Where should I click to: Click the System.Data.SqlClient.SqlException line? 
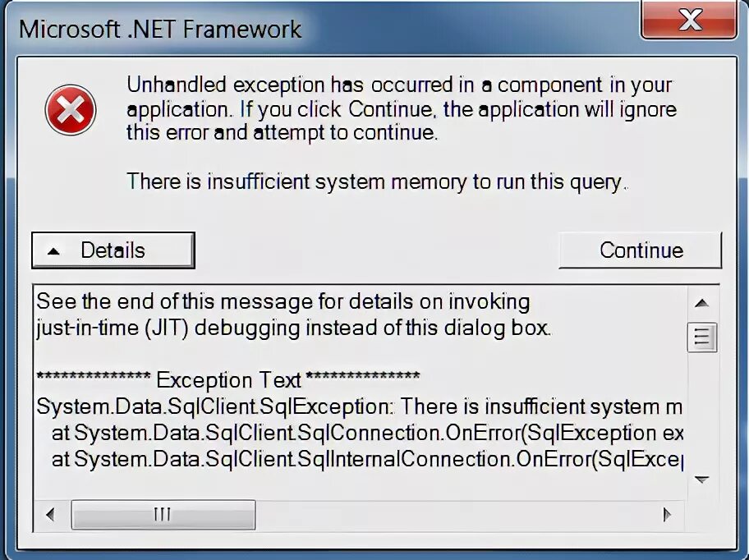359,406
